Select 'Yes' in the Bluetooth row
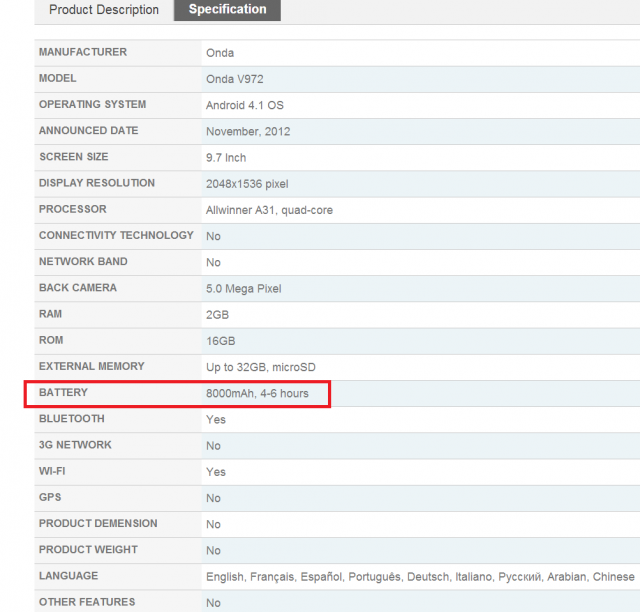The width and height of the screenshot is (640, 612). pos(216,420)
